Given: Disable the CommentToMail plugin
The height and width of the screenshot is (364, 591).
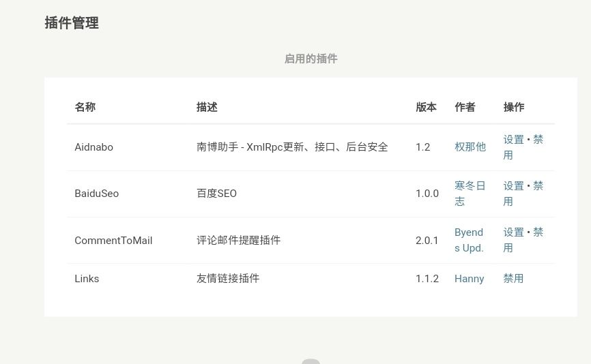Looking at the screenshot, I should [x=538, y=232].
